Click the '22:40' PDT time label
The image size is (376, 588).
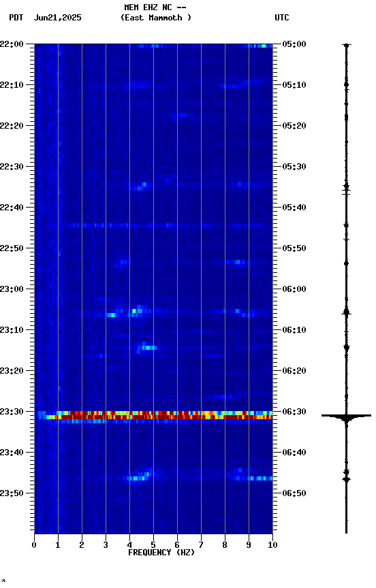12,208
